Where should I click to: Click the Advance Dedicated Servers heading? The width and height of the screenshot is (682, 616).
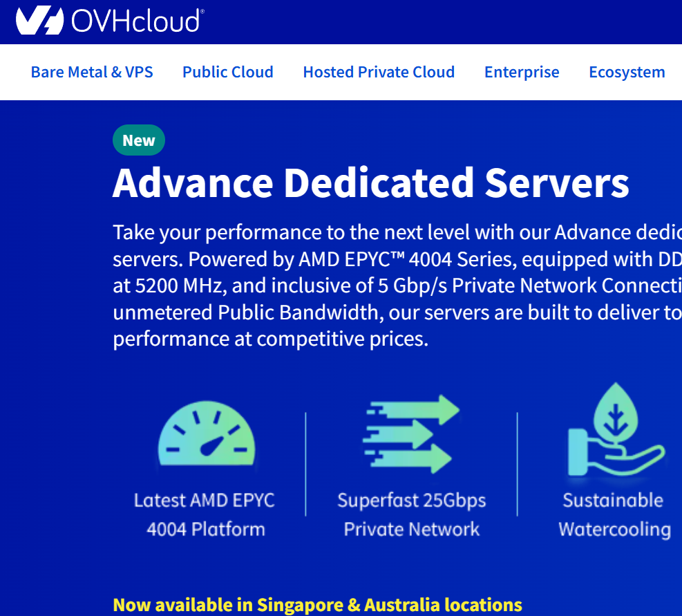(370, 183)
